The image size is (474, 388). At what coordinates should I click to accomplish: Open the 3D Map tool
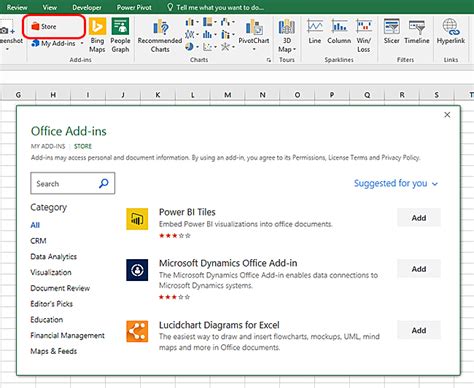pos(287,35)
